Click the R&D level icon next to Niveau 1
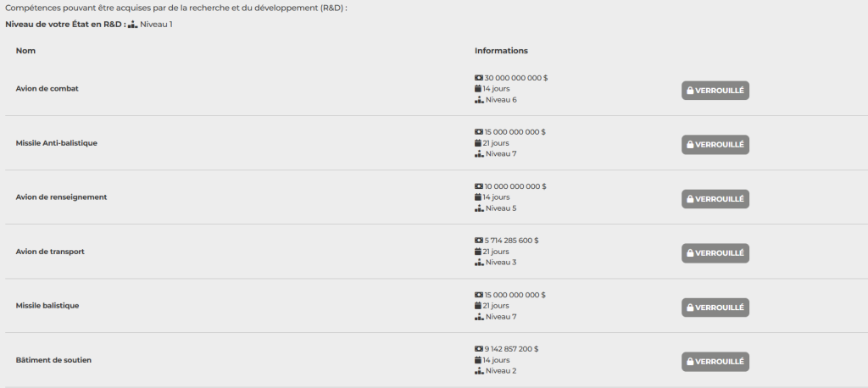 [x=133, y=25]
